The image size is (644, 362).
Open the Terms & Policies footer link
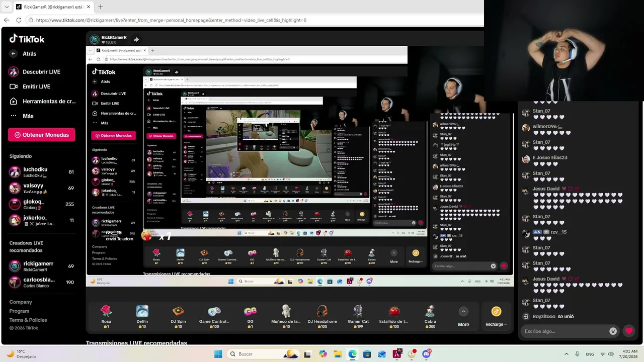tap(28, 320)
